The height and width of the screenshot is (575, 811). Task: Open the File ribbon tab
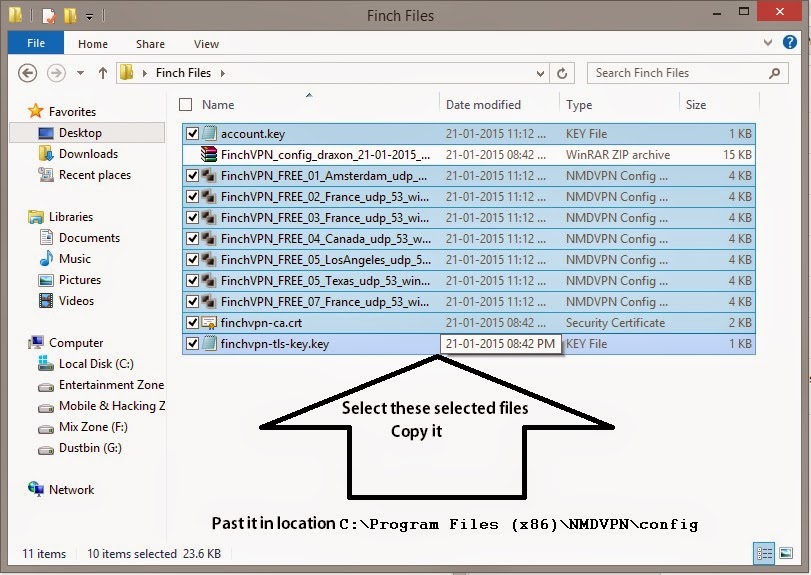(x=36, y=43)
